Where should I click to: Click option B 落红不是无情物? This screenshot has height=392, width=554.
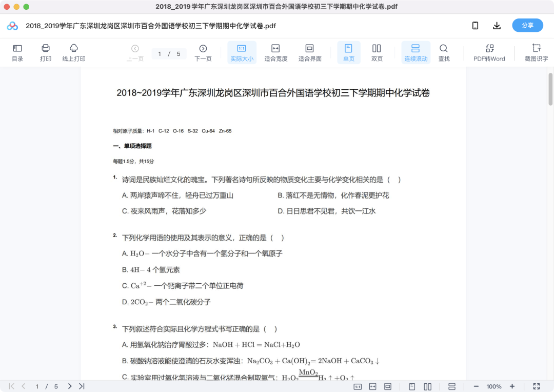pyautogui.click(x=333, y=195)
